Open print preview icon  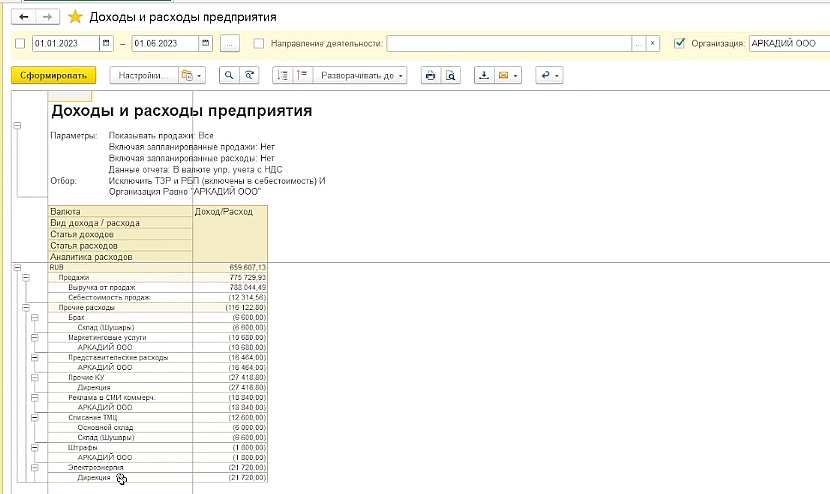click(x=450, y=76)
